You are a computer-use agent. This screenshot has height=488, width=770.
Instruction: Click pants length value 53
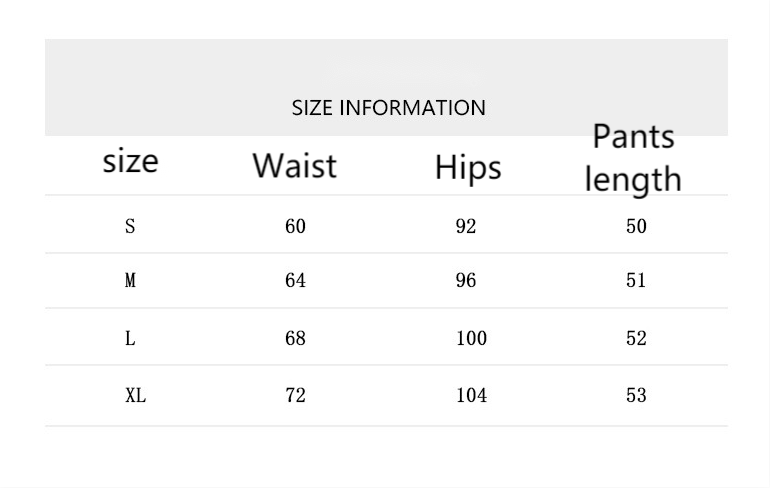[x=636, y=396]
